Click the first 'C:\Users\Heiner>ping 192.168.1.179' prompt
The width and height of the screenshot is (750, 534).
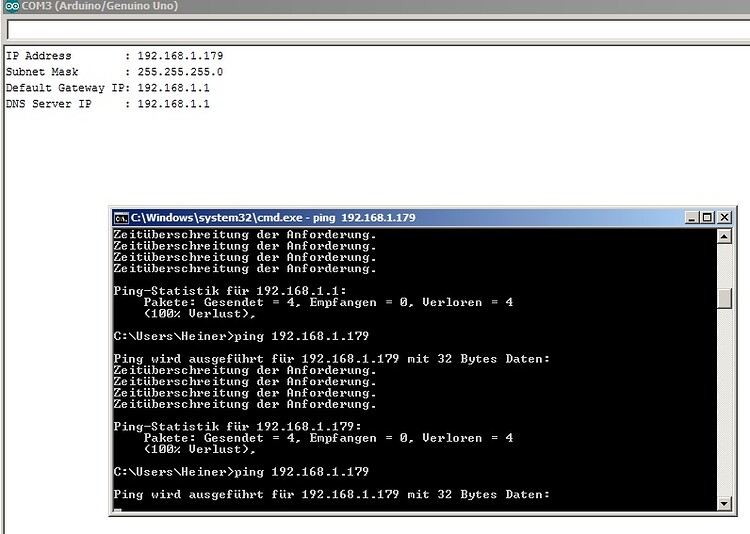coord(241,336)
